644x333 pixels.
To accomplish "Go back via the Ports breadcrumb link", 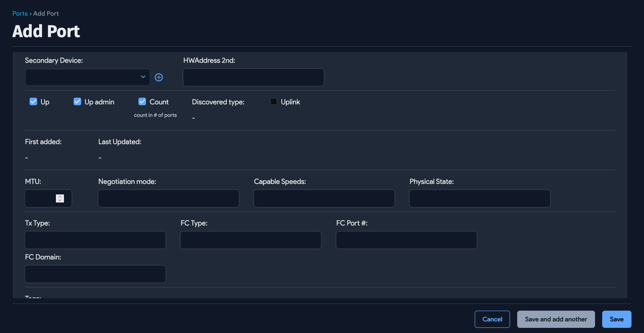I will pos(20,13).
